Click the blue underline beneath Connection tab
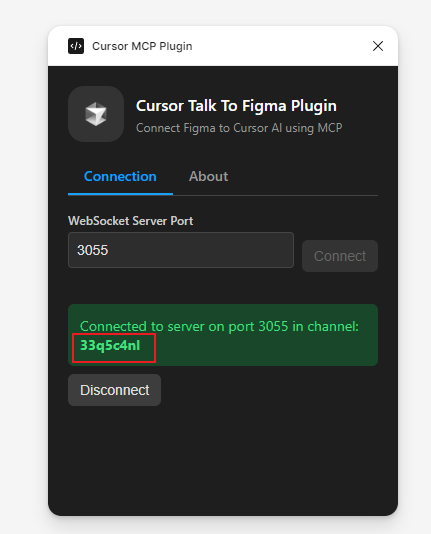 [121, 194]
